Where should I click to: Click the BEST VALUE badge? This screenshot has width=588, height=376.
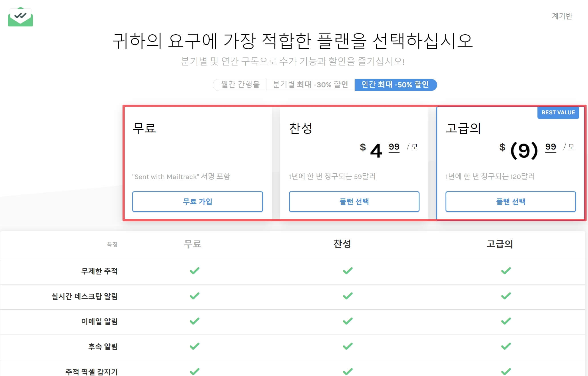558,113
